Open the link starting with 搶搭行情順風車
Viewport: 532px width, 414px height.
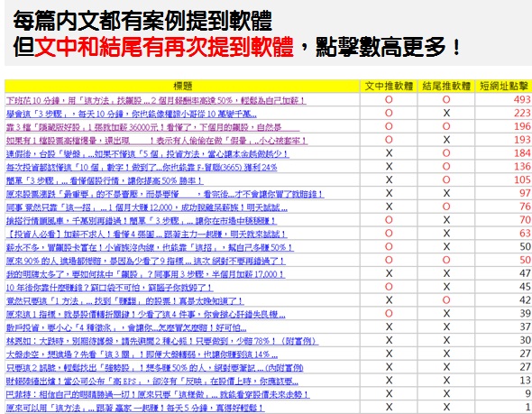click(142, 221)
